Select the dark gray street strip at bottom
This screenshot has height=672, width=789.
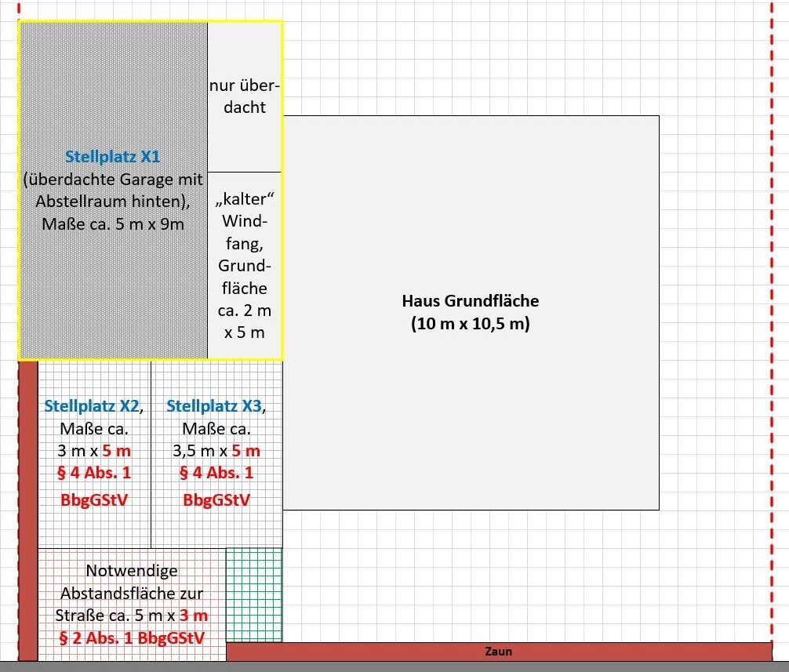392,667
